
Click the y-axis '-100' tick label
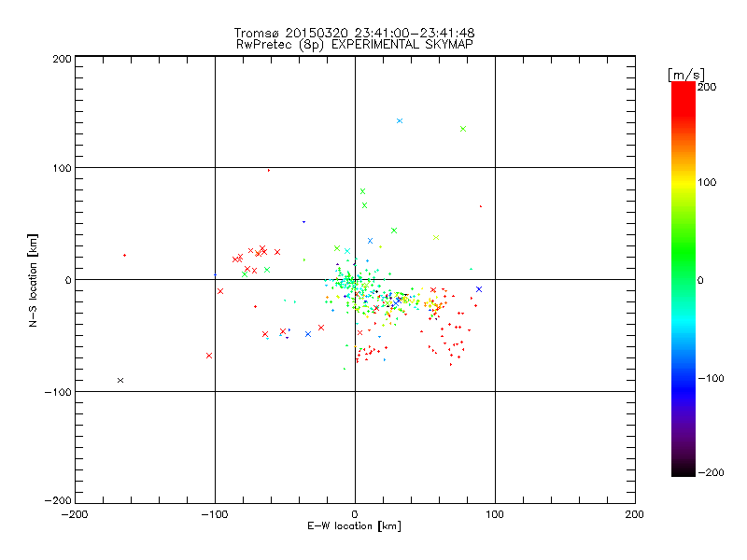click(58, 392)
